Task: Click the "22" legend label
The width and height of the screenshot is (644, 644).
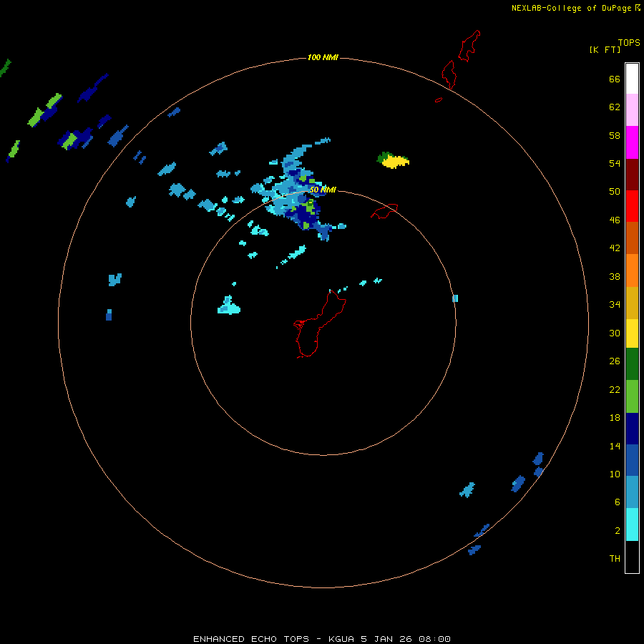Action: click(x=615, y=389)
